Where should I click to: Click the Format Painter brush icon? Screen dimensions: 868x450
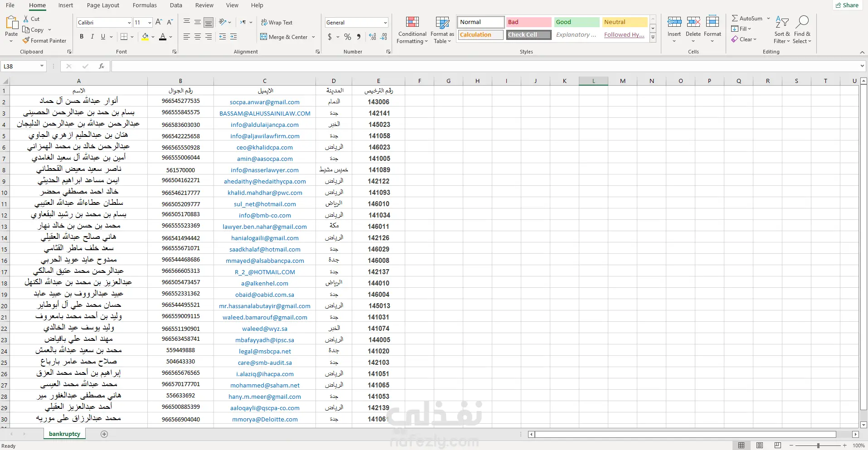pos(26,41)
